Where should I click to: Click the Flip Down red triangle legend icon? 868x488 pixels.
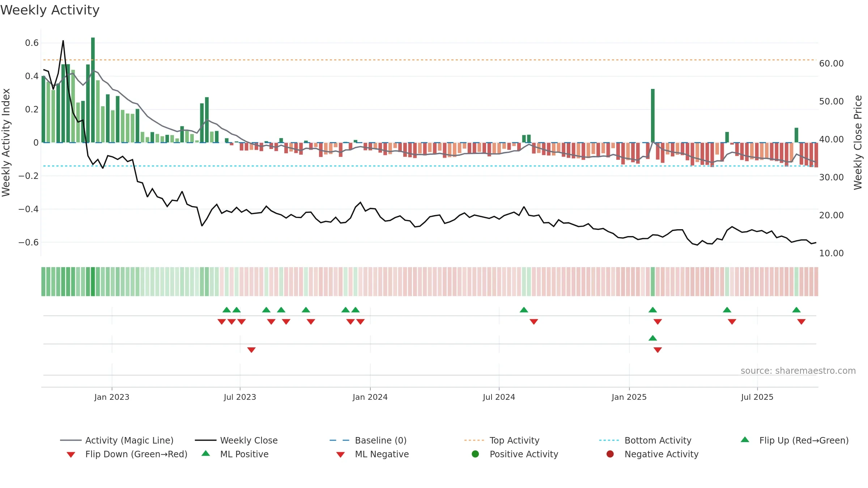click(x=71, y=455)
